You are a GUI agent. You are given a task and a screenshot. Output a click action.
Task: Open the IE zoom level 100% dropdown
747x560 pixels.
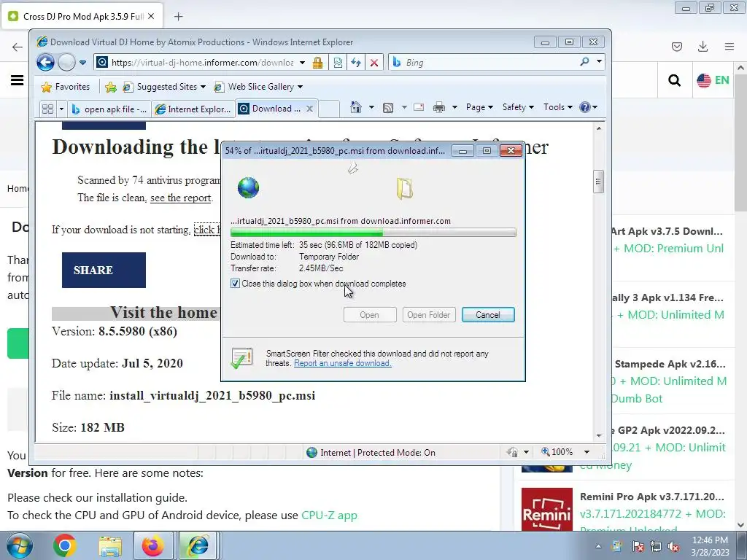point(587,452)
